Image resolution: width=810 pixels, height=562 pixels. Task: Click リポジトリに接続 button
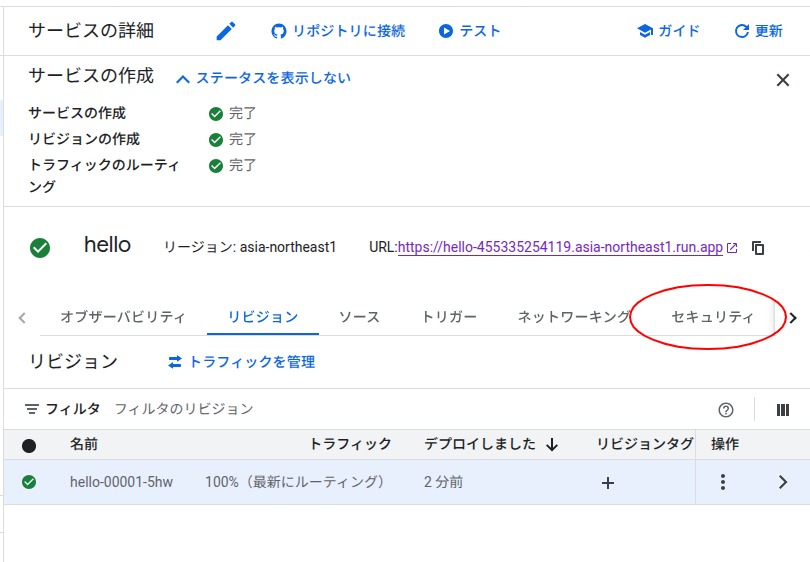[338, 31]
